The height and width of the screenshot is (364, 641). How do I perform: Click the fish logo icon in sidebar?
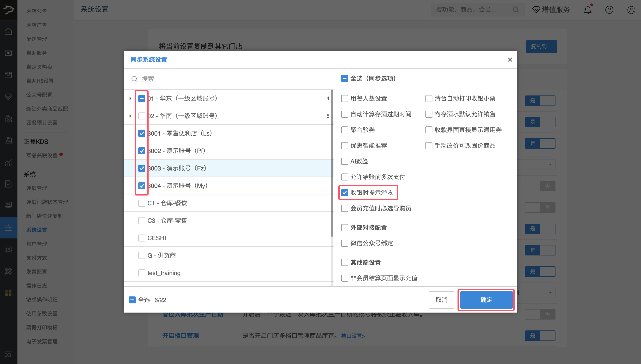[x=8, y=10]
